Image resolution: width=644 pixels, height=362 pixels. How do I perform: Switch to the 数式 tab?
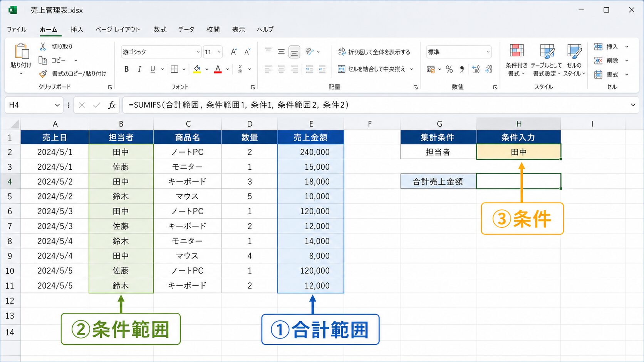point(160,29)
